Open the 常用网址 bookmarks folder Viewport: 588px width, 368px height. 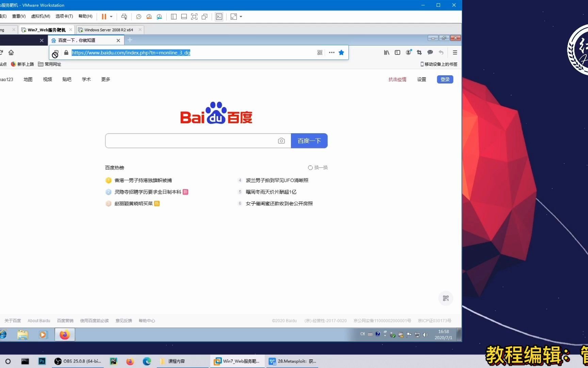pyautogui.click(x=50, y=64)
